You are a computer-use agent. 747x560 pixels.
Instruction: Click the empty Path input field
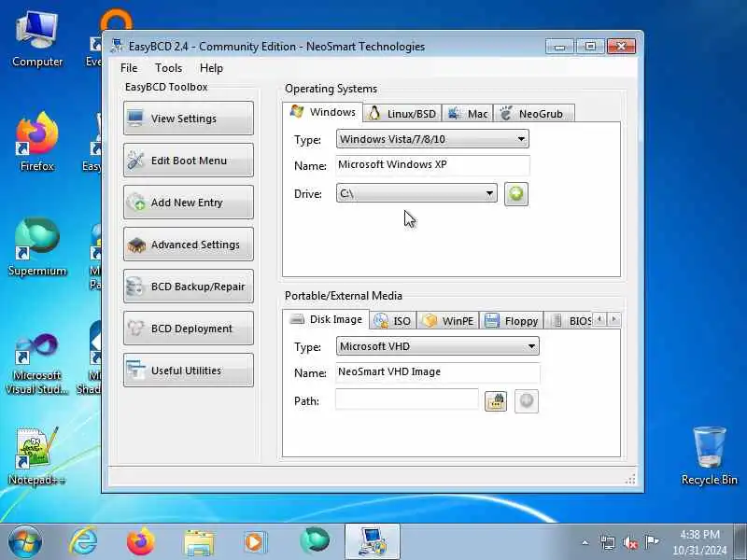point(407,399)
